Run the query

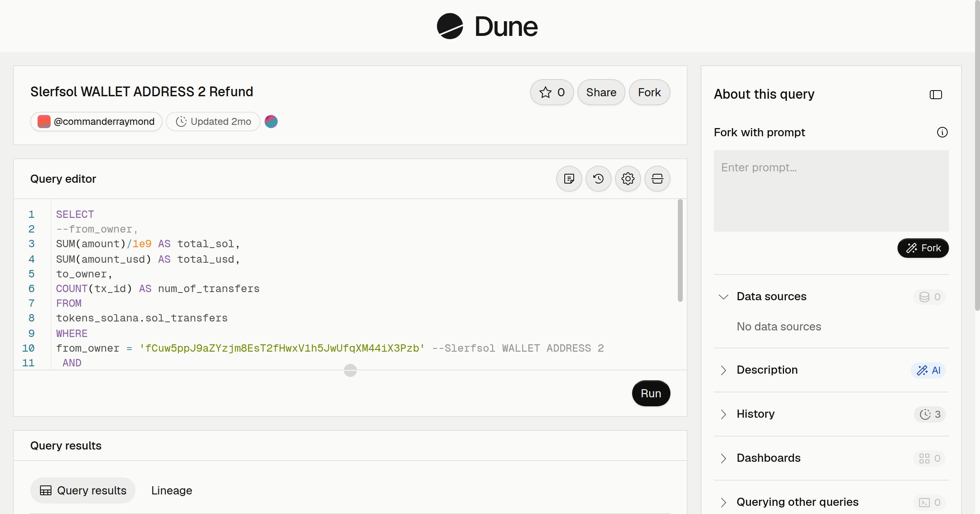[651, 393]
